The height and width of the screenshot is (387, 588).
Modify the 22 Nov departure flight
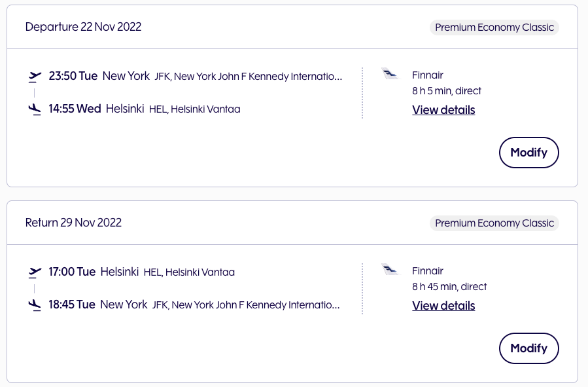(528, 153)
